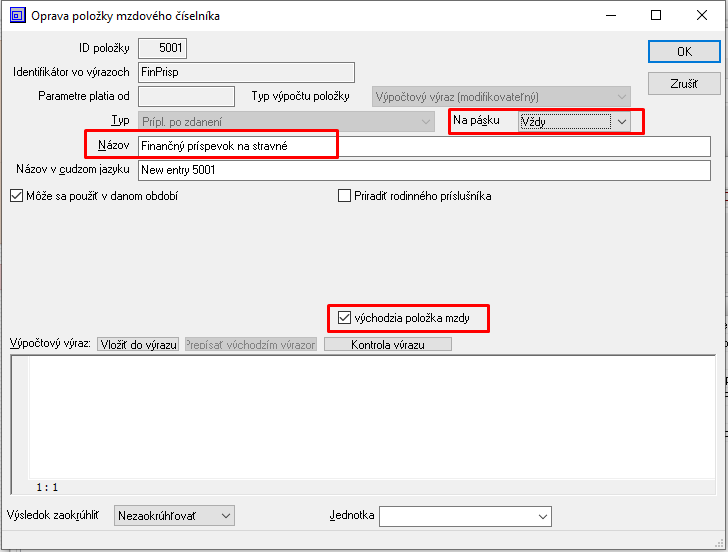Maximize the dialog window
This screenshot has width=728, height=552.
click(x=655, y=16)
